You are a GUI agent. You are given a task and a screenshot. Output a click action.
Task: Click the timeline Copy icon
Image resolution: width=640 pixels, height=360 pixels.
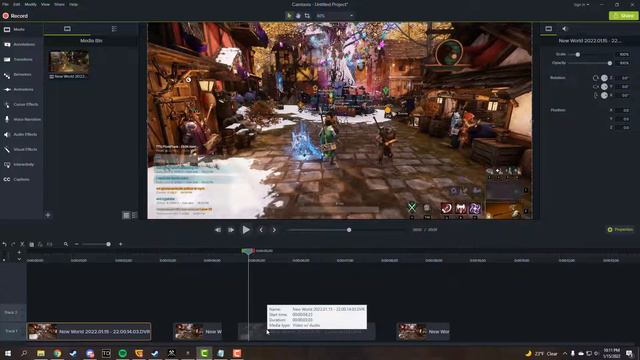[31, 244]
